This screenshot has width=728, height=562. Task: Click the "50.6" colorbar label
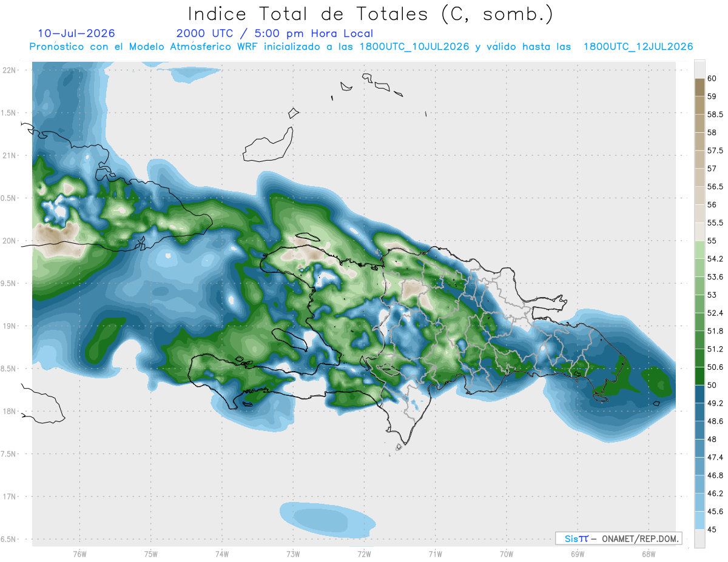(715, 367)
